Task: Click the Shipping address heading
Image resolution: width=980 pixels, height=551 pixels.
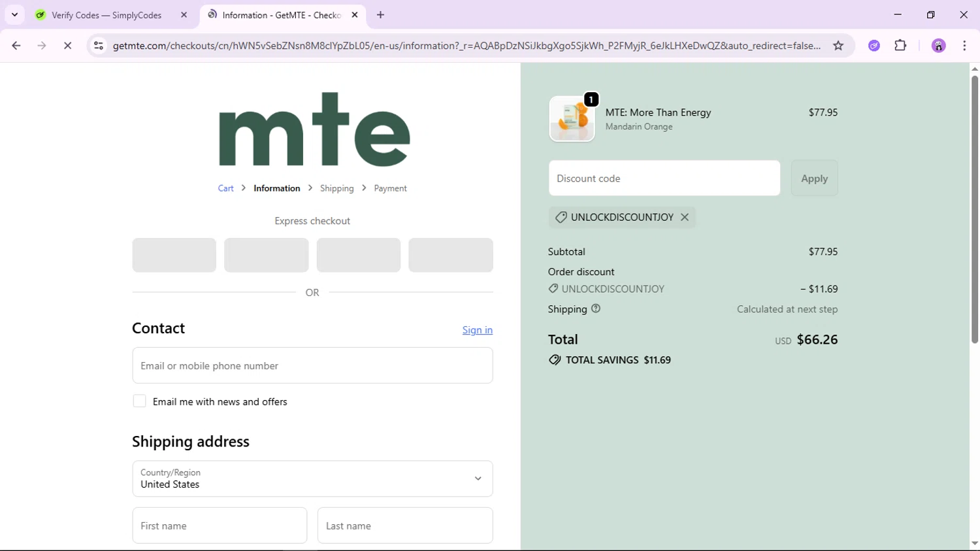Action: (191, 442)
